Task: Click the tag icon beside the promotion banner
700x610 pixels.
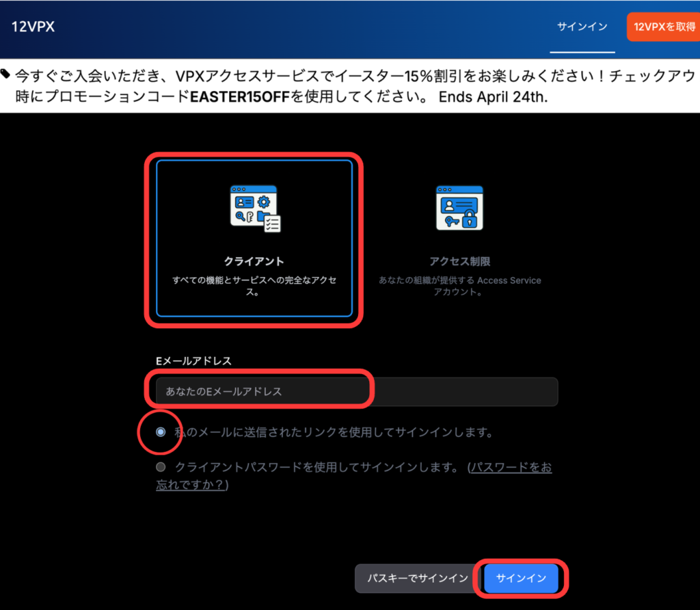Action: pos(5,73)
